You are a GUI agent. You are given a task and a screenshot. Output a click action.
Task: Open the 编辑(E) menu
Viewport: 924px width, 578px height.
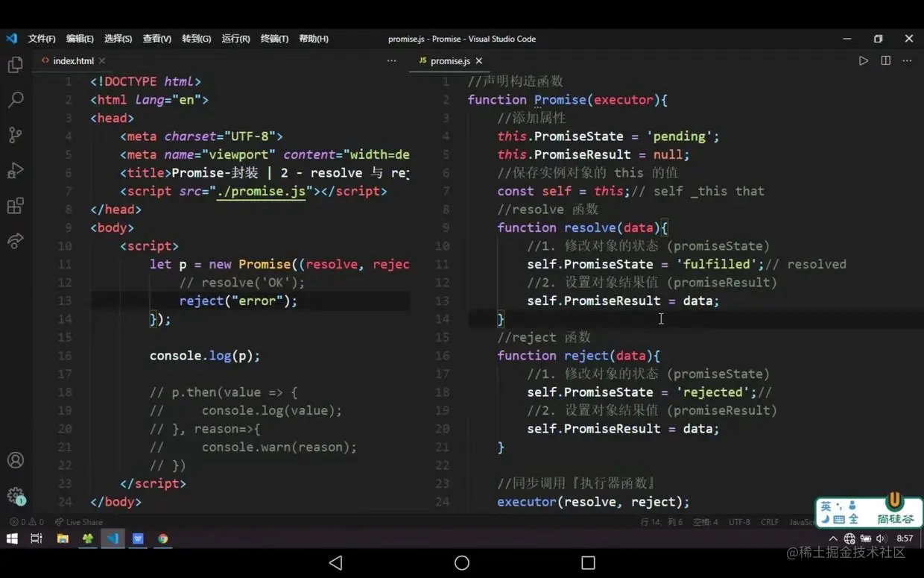pos(80,39)
